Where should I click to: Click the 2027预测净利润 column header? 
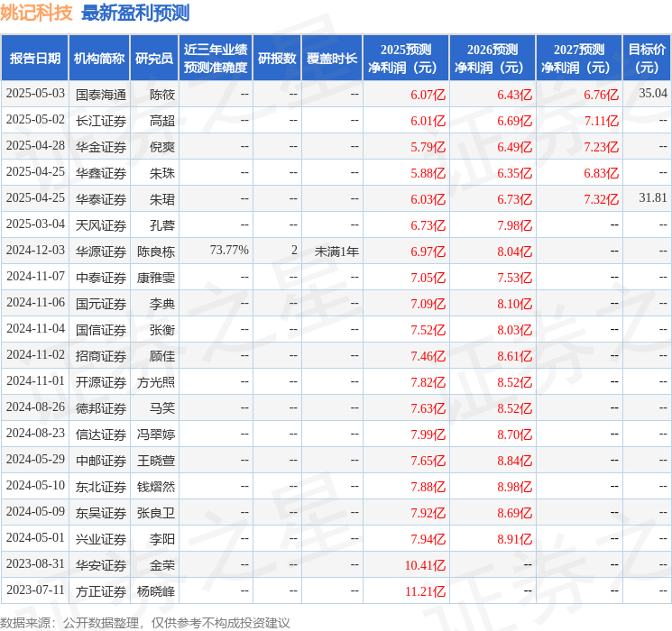click(x=579, y=59)
